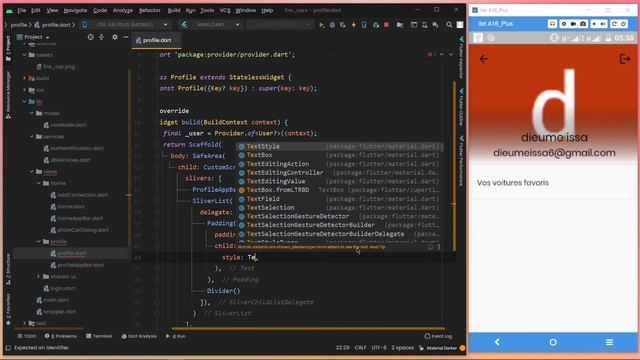Hide the Project panel with minus icon
The image size is (640, 360).
pyautogui.click(x=126, y=37)
